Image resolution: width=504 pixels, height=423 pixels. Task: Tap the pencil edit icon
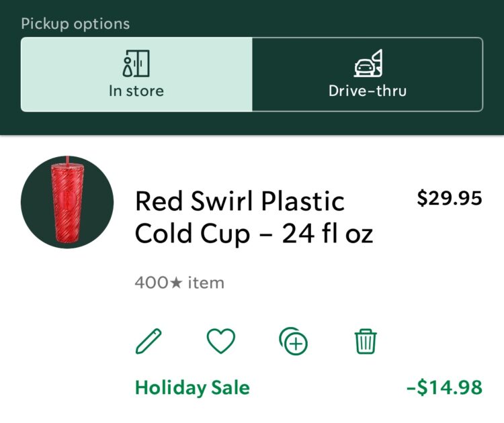[x=149, y=342]
